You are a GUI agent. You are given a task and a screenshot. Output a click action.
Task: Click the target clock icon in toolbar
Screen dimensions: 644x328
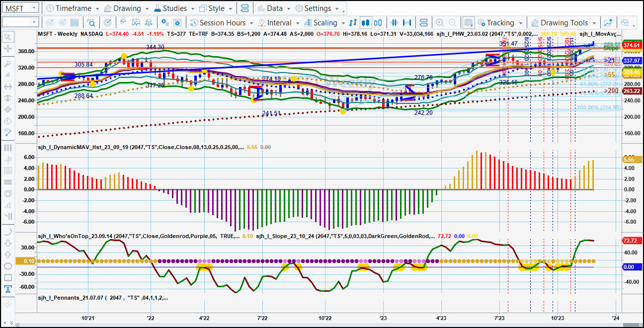coord(108,22)
